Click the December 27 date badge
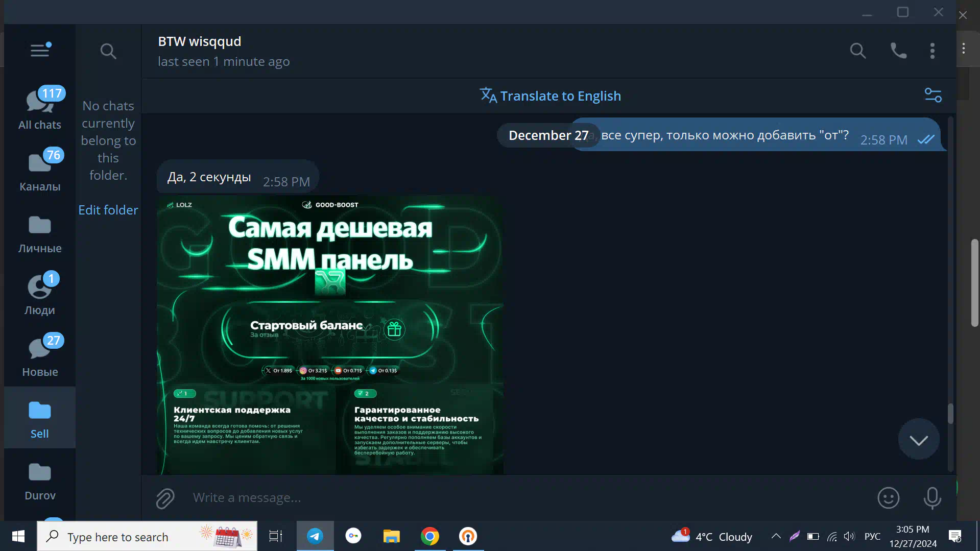The height and width of the screenshot is (551, 980). click(x=549, y=135)
